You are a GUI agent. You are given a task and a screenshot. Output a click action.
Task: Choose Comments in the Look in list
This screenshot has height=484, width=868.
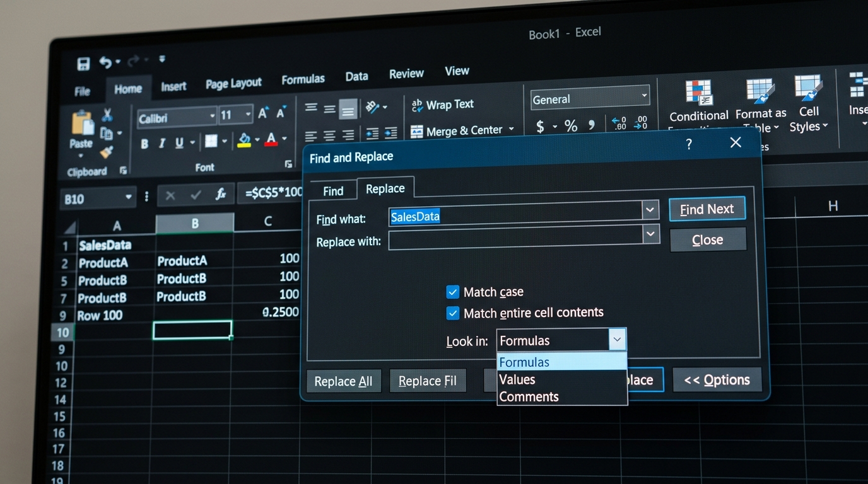(x=561, y=396)
